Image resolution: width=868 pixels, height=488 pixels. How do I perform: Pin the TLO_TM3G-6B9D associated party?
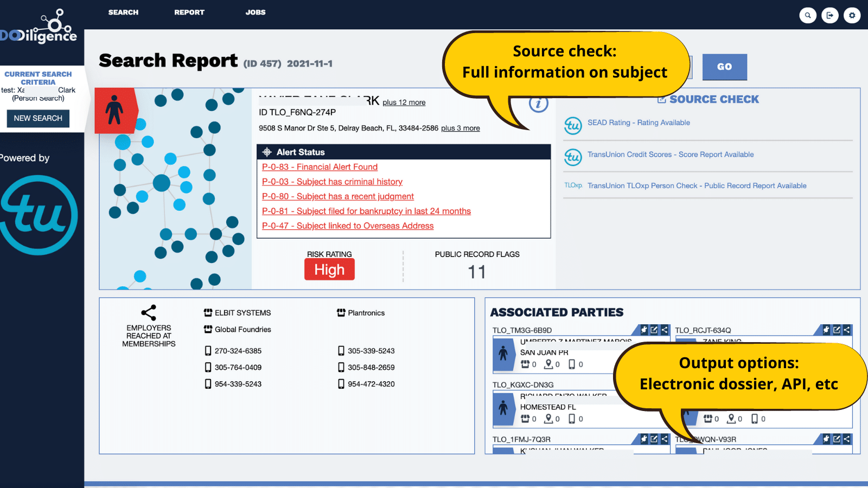pyautogui.click(x=644, y=330)
